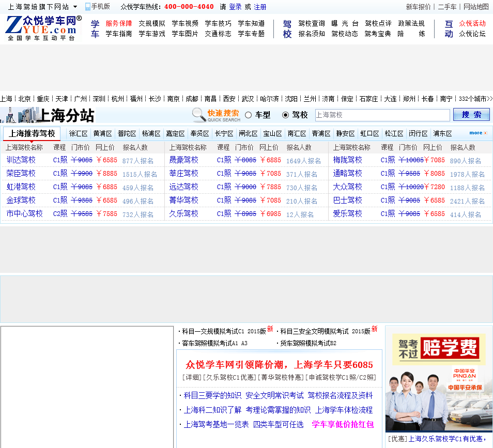Open 菁华驾校 school link
Screen dimensions: 493x448
(x=184, y=200)
